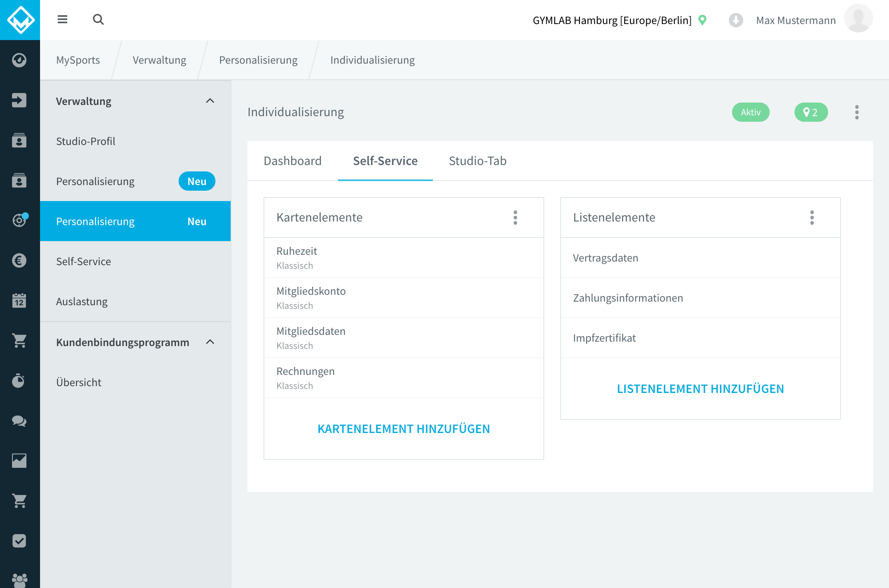This screenshot has height=588, width=889.
Task: Open Kartenelemente three-dot options menu
Action: pos(515,217)
